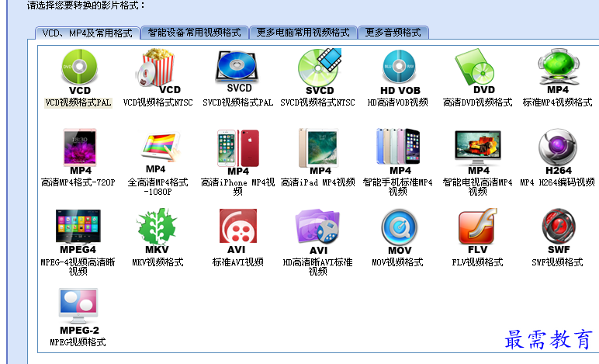599x364 pixels.
Task: Click the 智能手机标准MP4视频 label
Action: pos(397,187)
